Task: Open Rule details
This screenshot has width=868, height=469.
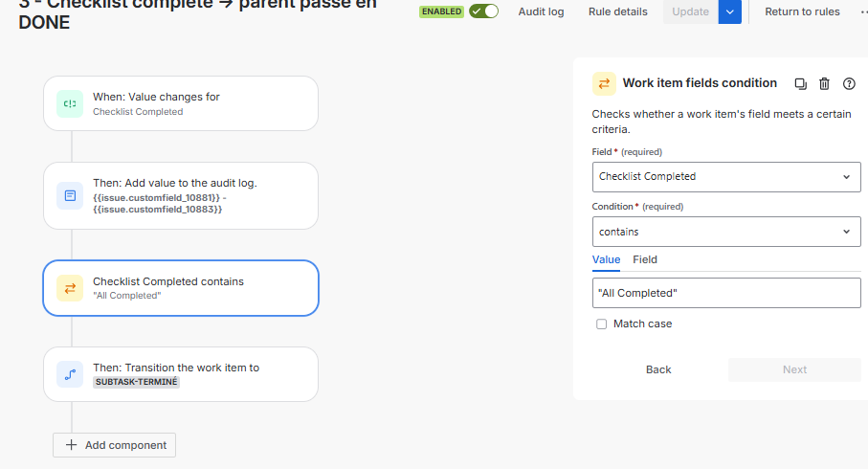Action: pos(618,11)
